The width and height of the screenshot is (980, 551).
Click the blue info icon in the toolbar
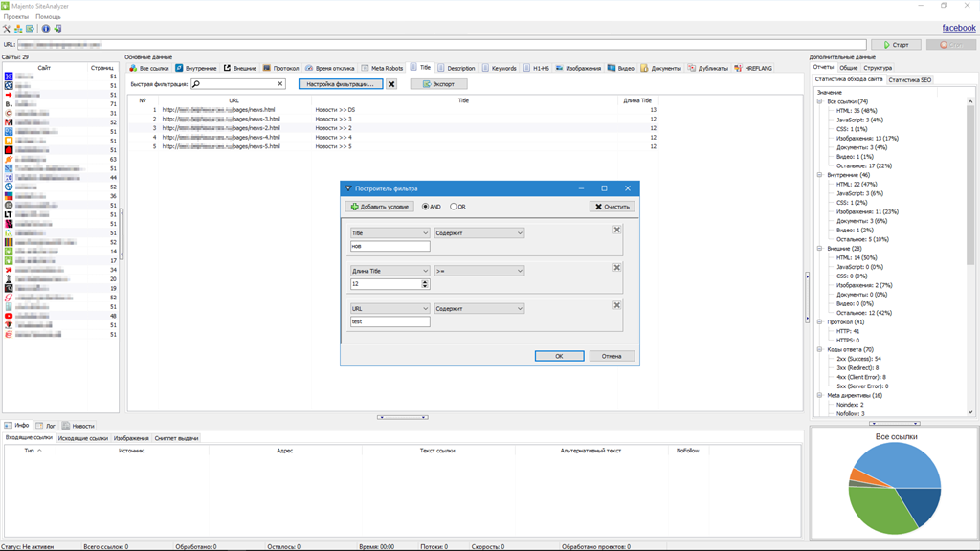[x=46, y=29]
